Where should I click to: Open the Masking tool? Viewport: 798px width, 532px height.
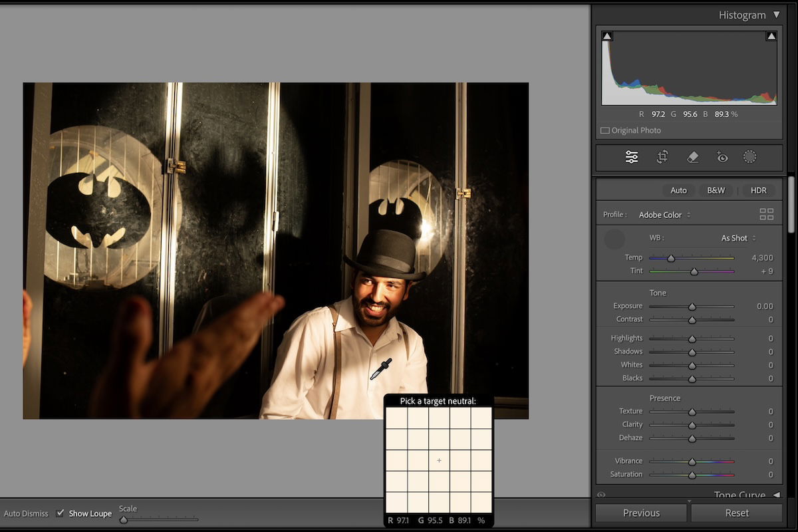749,157
